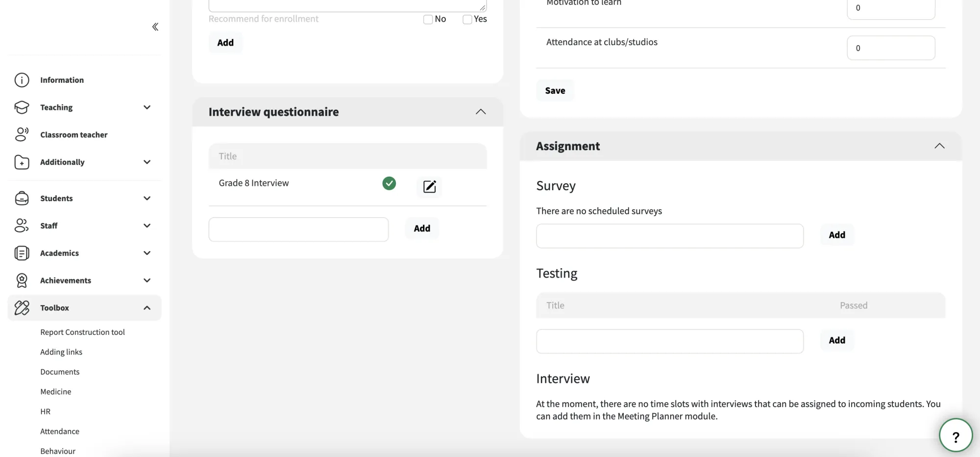Open HR under Toolbox
This screenshot has height=457, width=980.
(x=46, y=411)
